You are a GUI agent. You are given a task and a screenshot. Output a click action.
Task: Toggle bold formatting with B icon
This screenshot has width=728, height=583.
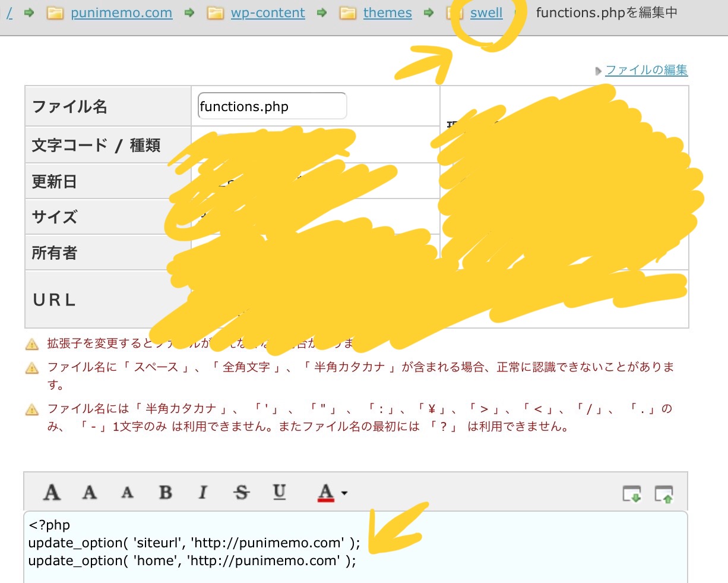pos(166,492)
